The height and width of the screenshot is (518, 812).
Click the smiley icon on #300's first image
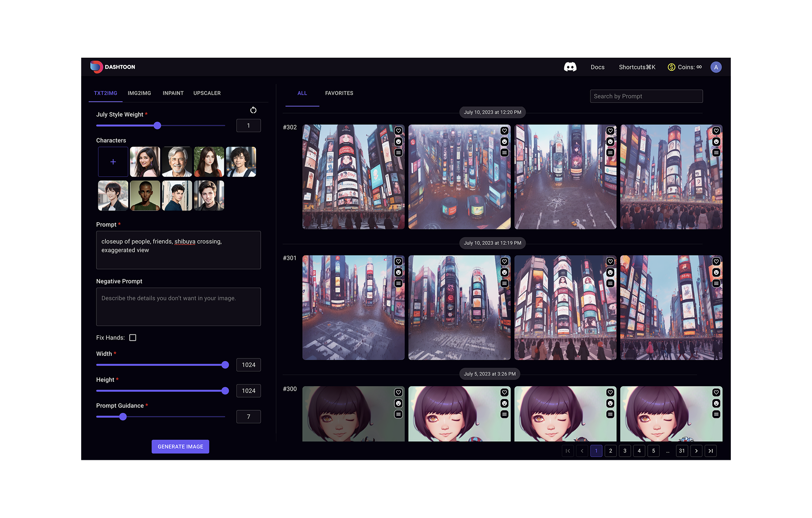398,403
